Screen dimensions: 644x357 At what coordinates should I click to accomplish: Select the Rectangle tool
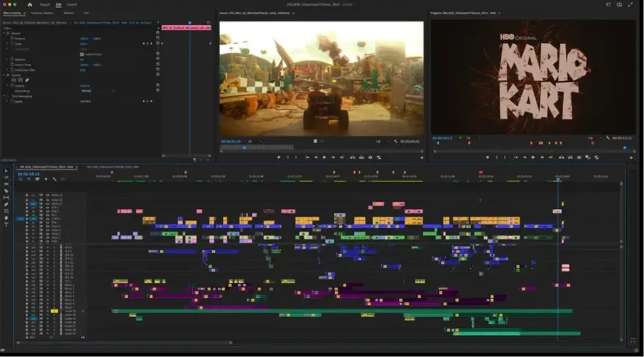pyautogui.click(x=6, y=211)
